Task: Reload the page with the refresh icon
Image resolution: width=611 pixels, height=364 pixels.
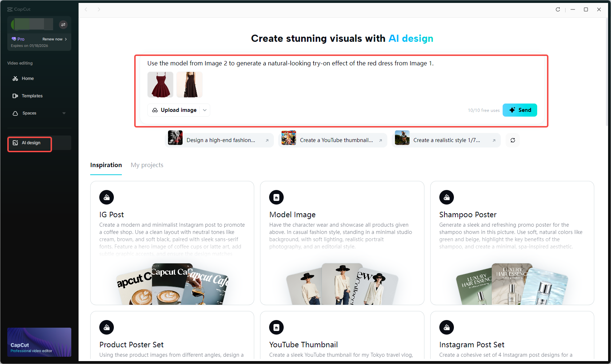Action: click(x=558, y=9)
